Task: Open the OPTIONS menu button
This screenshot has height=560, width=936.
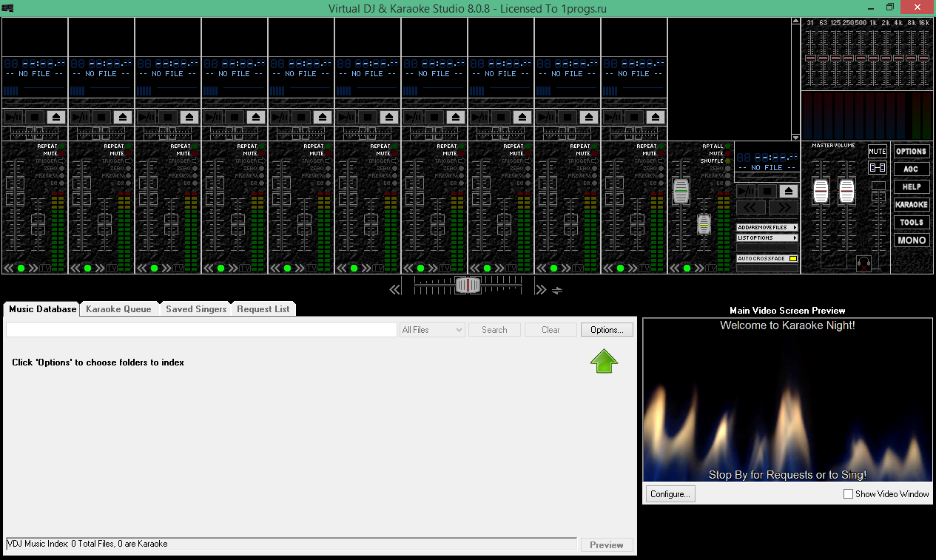Action: (911, 152)
